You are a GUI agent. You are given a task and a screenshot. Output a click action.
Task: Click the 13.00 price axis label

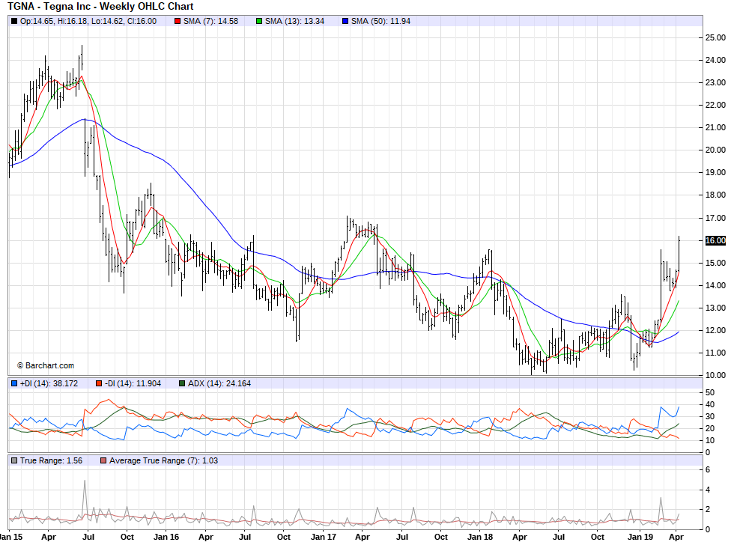pyautogui.click(x=715, y=308)
